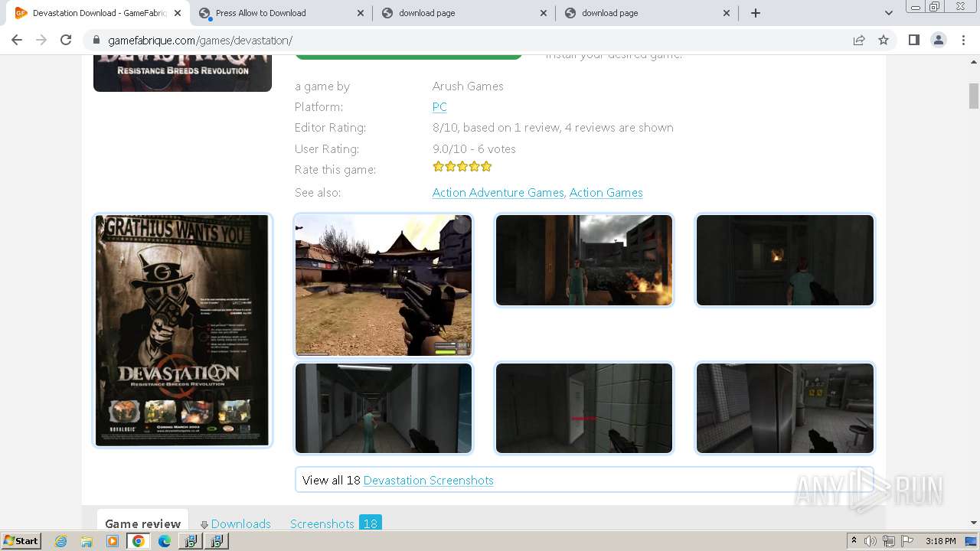
Task: Switch to the second download page tab
Action: pyautogui.click(x=464, y=13)
